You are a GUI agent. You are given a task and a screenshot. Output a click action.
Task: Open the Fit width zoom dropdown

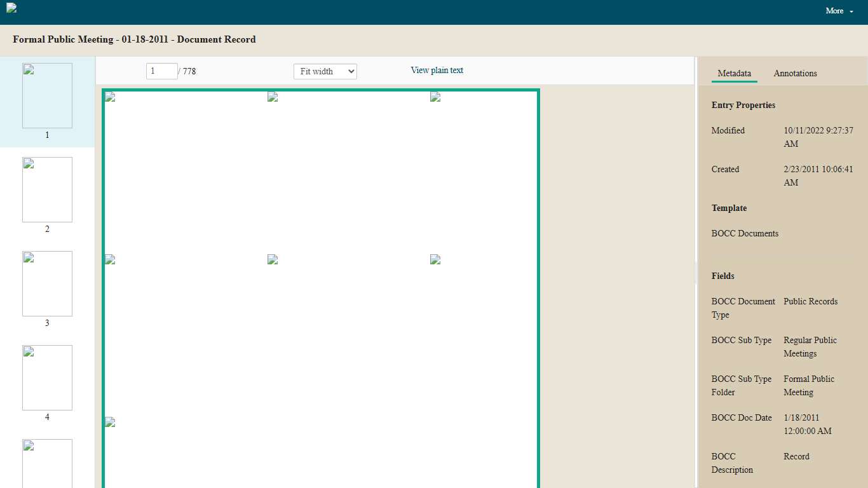(x=325, y=71)
